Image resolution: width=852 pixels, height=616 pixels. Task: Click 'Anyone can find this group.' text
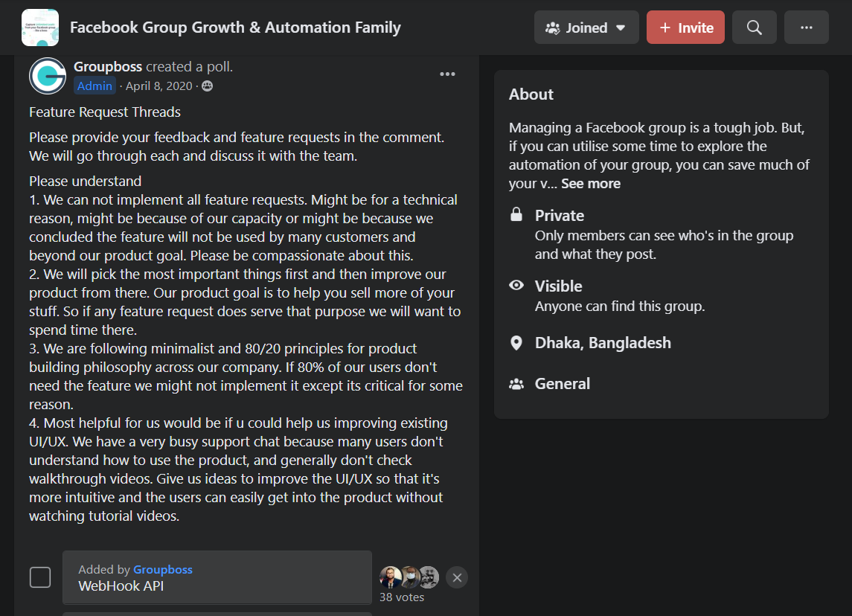619,307
